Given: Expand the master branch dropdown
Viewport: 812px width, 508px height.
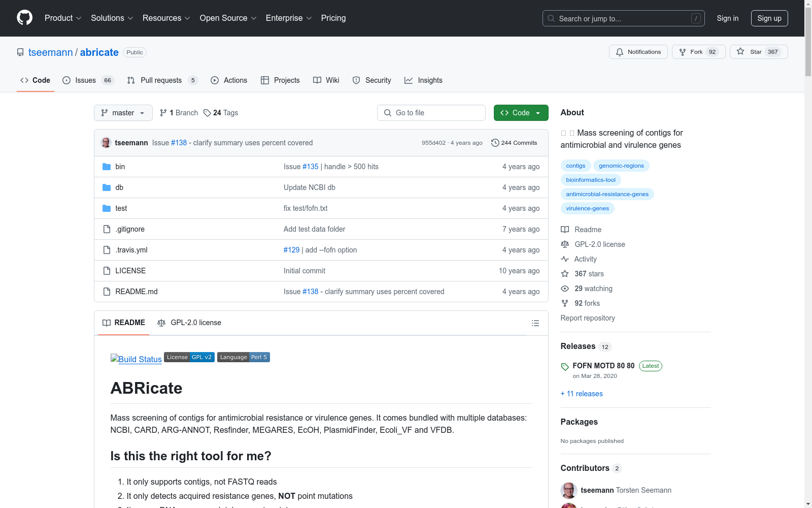Looking at the screenshot, I should tap(123, 113).
